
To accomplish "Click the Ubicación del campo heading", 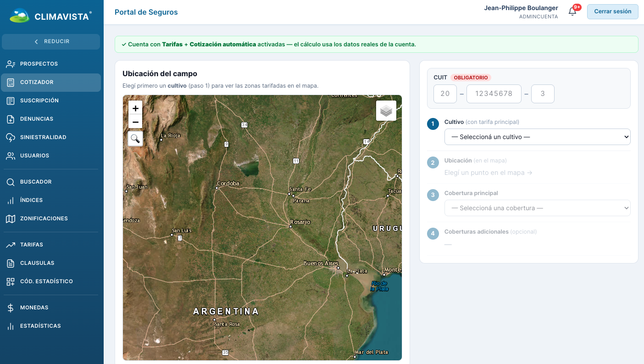I will point(160,73).
